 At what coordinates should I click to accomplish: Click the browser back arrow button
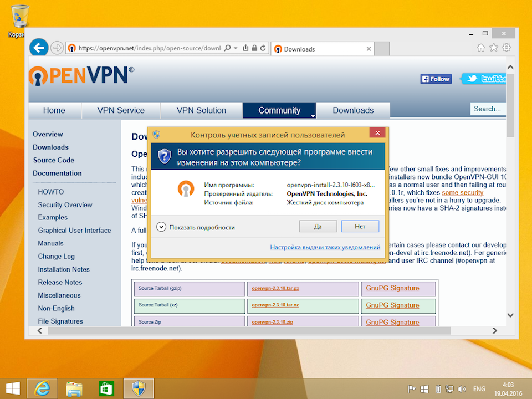click(39, 48)
